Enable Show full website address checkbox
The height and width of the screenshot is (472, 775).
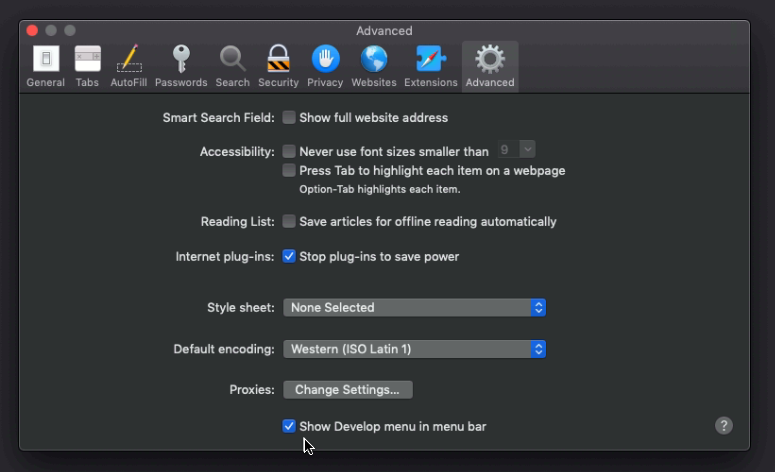tap(289, 118)
